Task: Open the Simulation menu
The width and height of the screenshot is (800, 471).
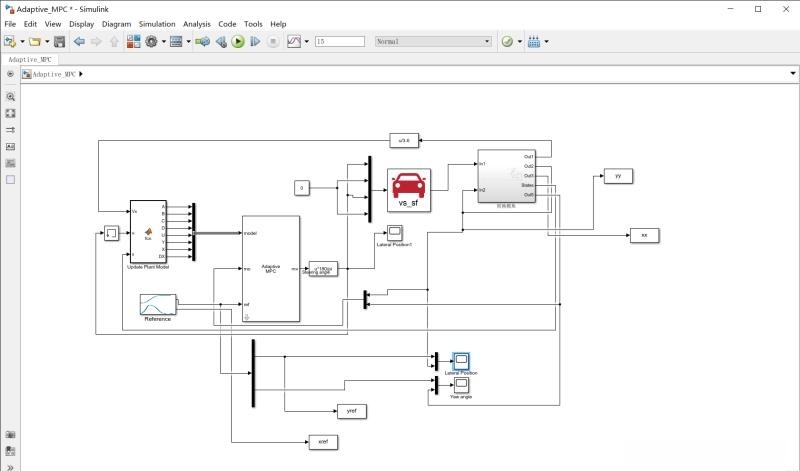Action: pyautogui.click(x=156, y=23)
